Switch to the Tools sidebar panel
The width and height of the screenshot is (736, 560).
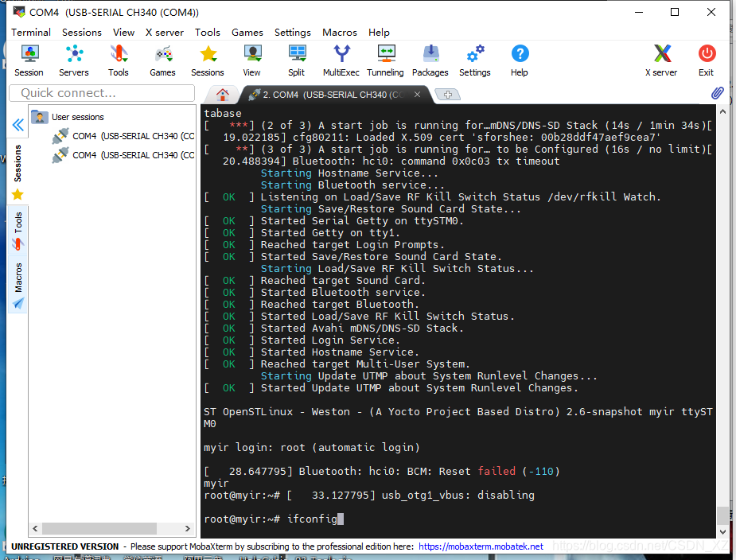coord(18,226)
